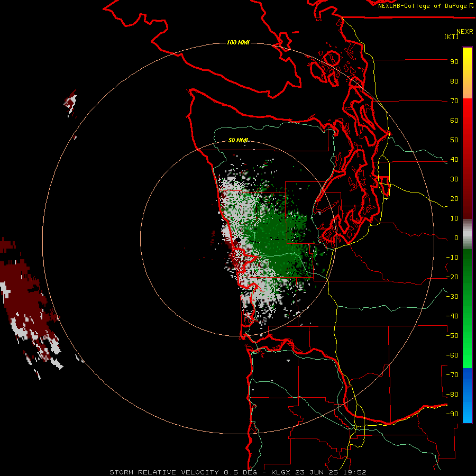Click the positive 20 value on velocity scale
This screenshot has height=476, width=476.
pos(454,199)
